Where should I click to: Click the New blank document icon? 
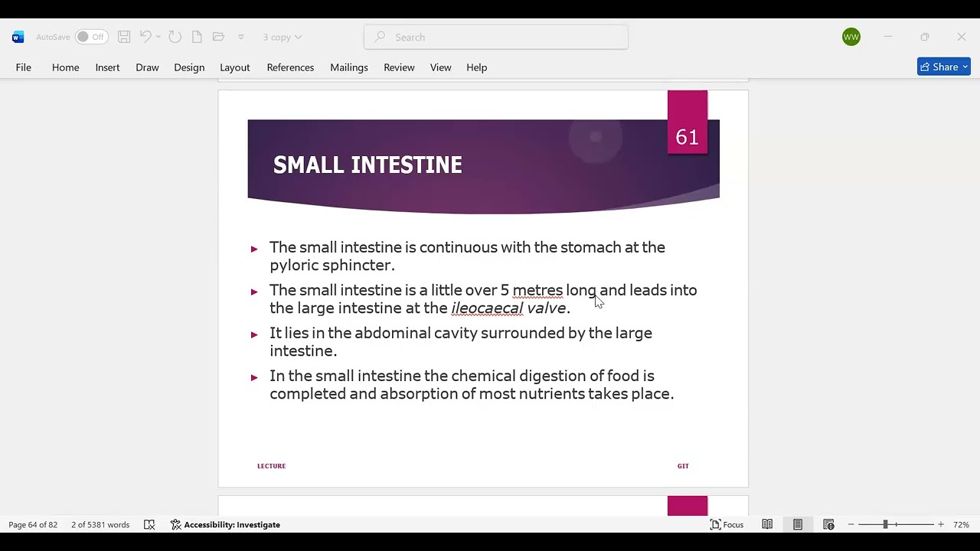tap(197, 37)
